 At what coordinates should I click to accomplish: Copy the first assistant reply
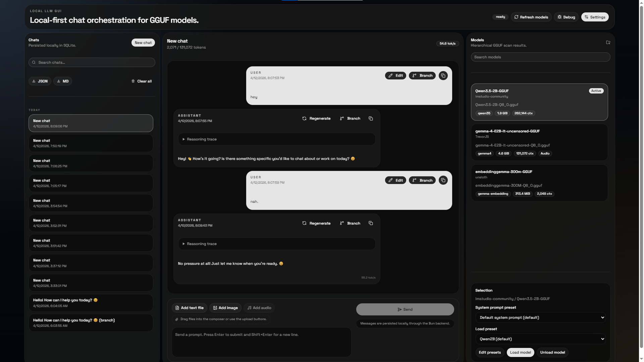point(371,119)
